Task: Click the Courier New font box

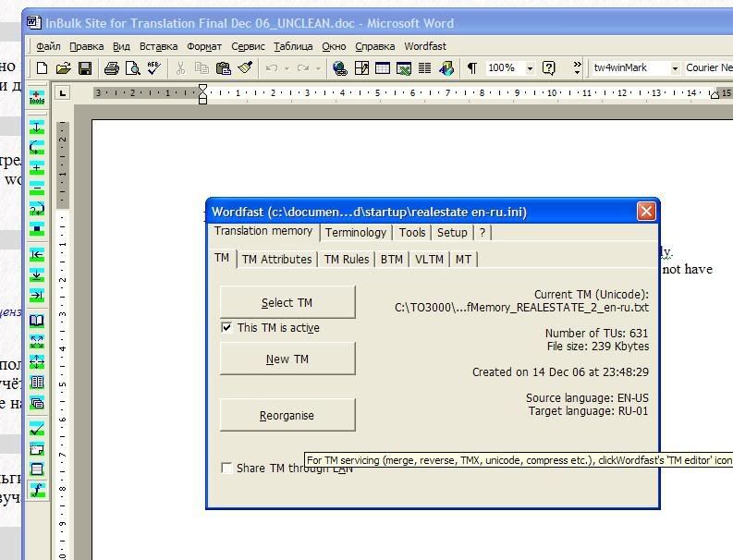Action: tap(708, 68)
